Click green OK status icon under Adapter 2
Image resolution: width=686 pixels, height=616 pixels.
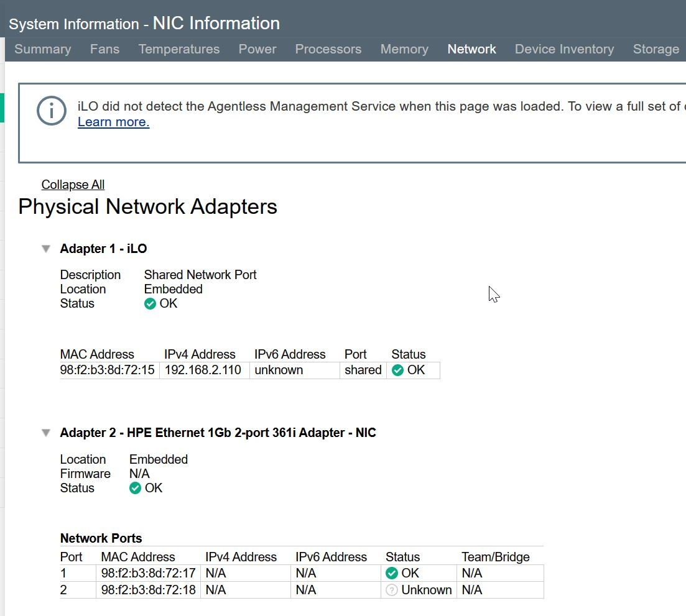[135, 489]
